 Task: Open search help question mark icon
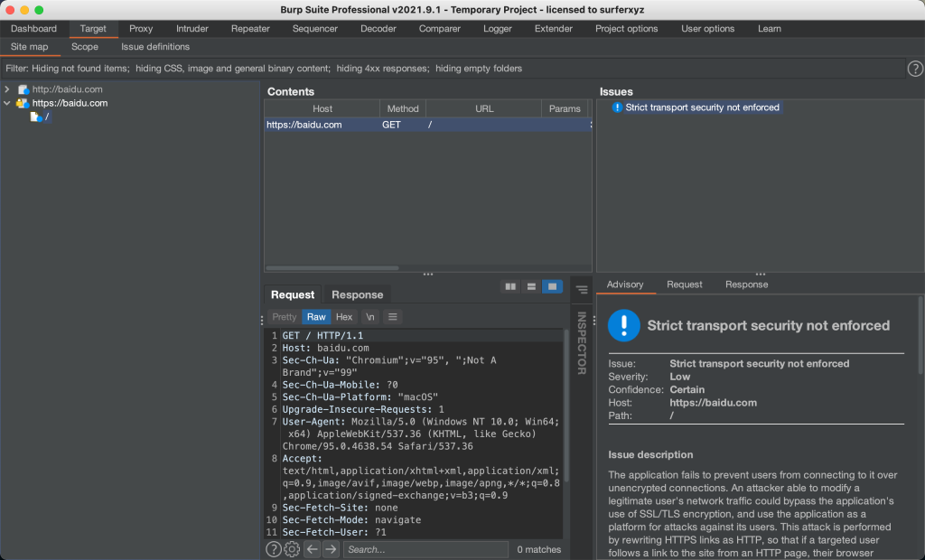[273, 549]
